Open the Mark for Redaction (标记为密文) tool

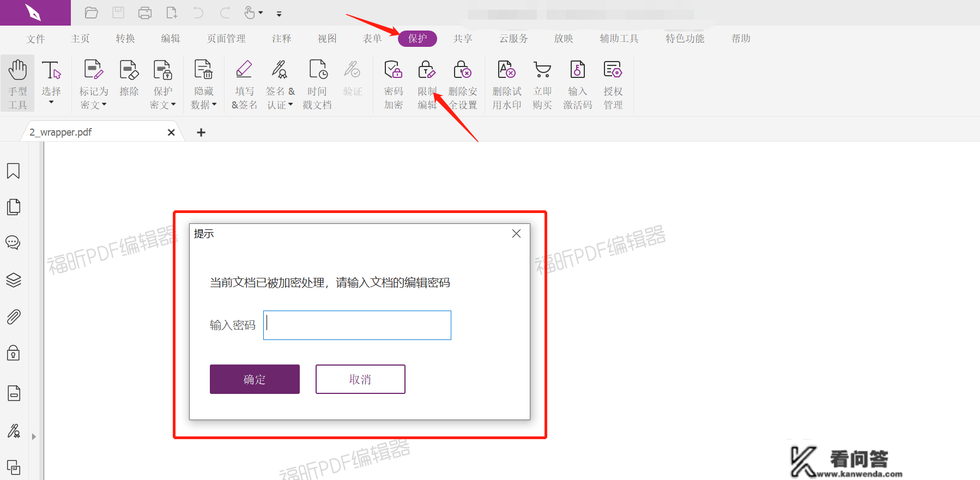pyautogui.click(x=93, y=84)
